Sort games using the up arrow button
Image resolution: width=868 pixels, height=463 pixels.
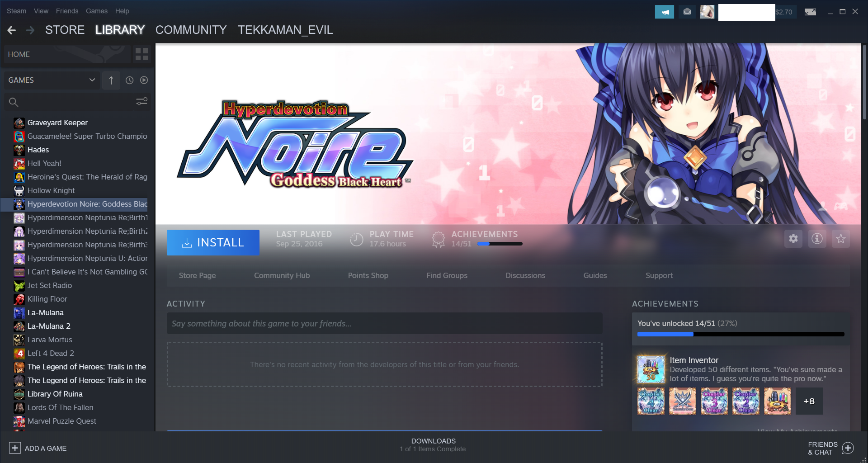click(111, 80)
